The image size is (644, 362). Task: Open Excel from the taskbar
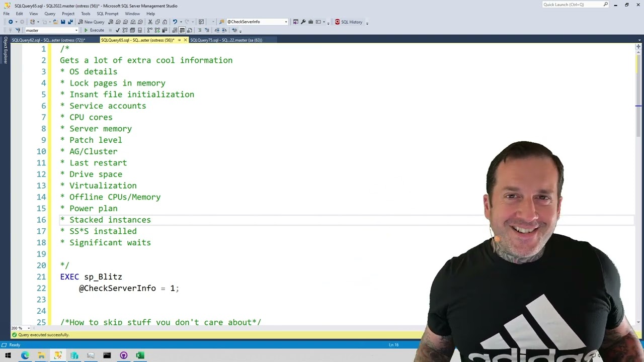(140, 355)
